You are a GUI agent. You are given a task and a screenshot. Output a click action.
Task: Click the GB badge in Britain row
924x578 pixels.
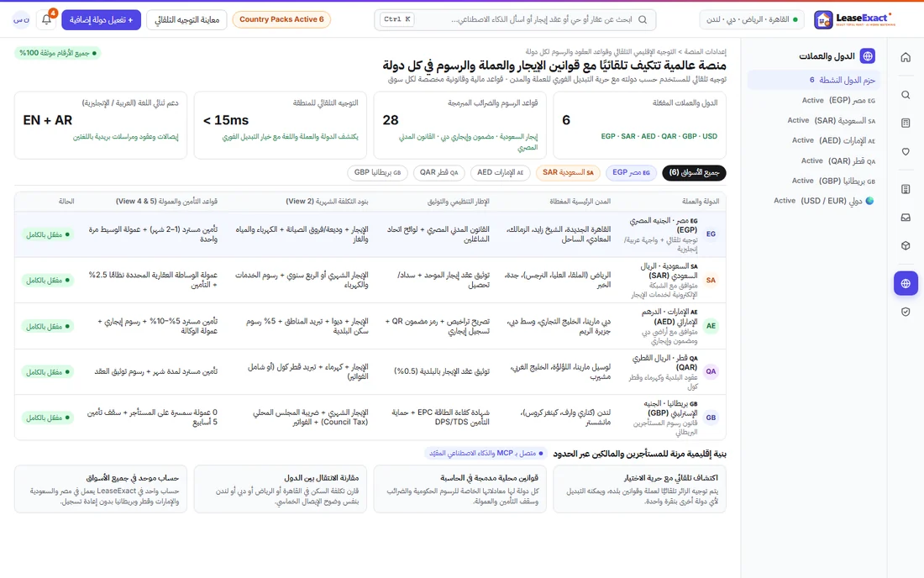711,418
